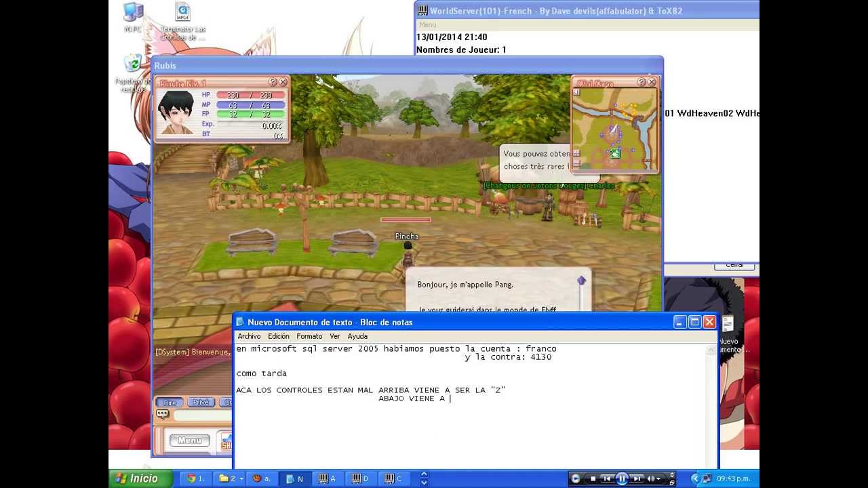Click media toolbar next track button
This screenshot has width=868, height=488.
[637, 479]
